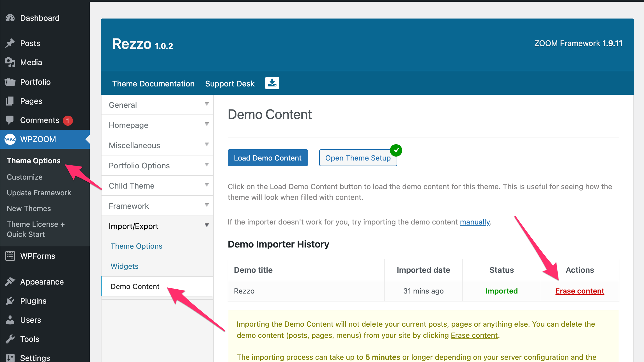
Task: Open Theme Options submenu under WPZOOM
Action: (34, 161)
